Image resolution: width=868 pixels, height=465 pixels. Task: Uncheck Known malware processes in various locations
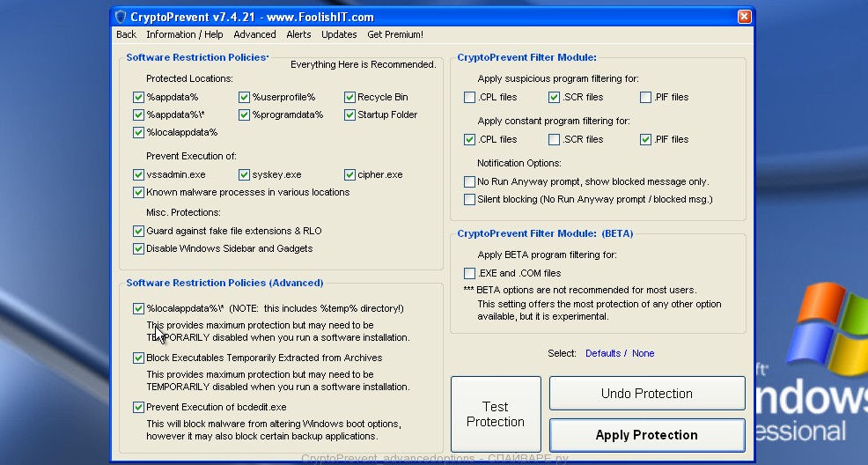tap(138, 193)
